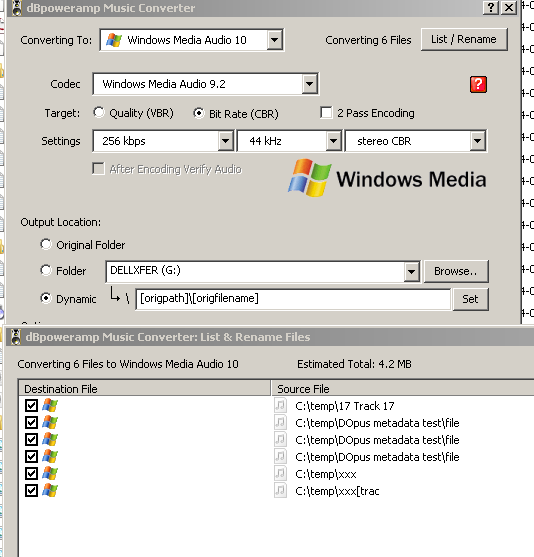Close the dBpoweramp Music Converter window
Image resolution: width=534 pixels, height=557 pixels.
(x=509, y=7)
